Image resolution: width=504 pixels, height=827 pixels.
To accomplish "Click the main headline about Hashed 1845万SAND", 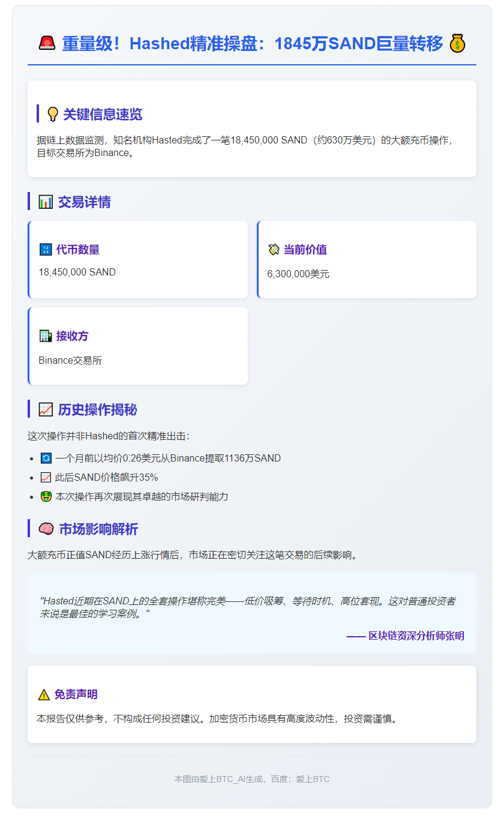I will point(252,43).
